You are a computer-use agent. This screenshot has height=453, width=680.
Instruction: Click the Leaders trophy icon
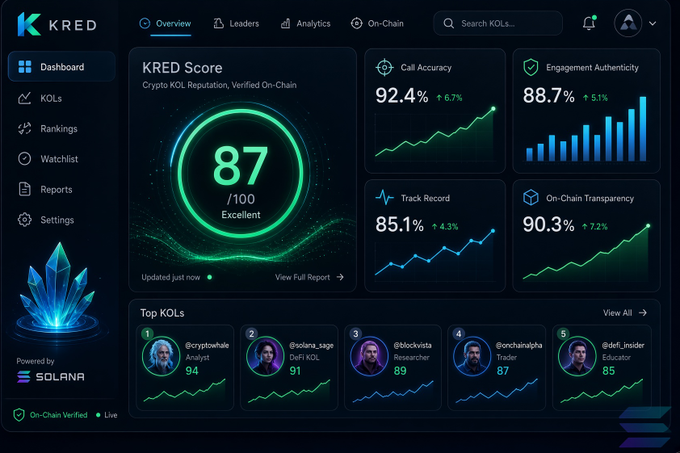tap(219, 23)
